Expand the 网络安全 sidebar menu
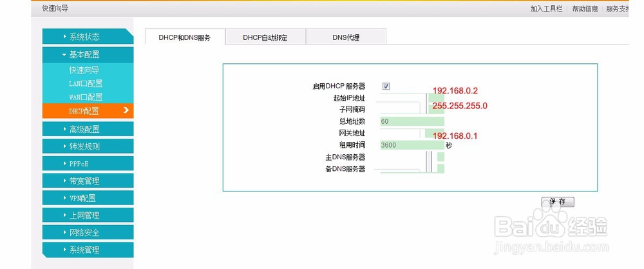 pos(88,233)
